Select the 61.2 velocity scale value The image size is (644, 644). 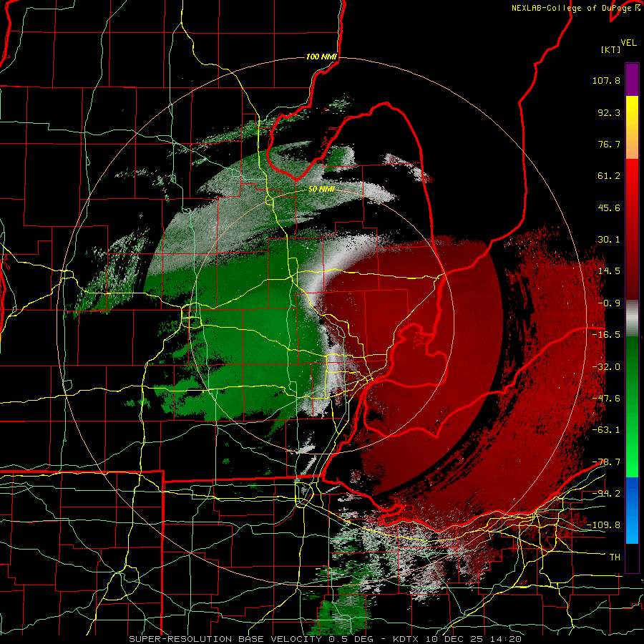tap(609, 176)
